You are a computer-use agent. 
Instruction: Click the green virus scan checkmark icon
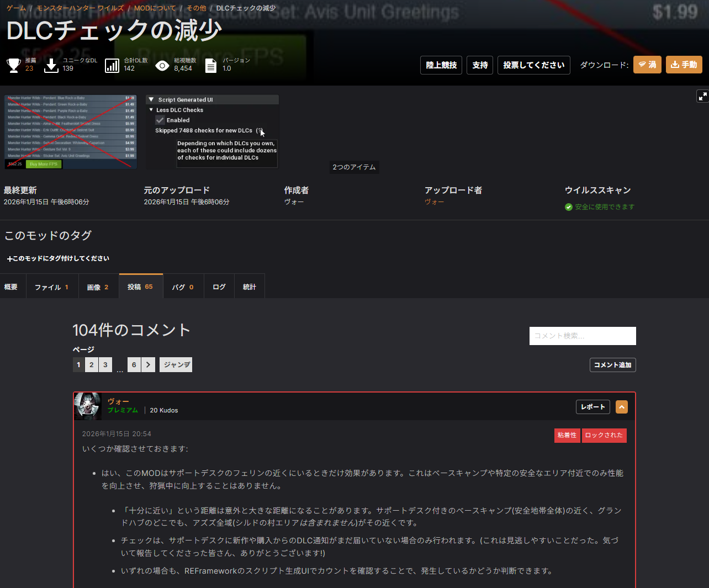point(569,207)
